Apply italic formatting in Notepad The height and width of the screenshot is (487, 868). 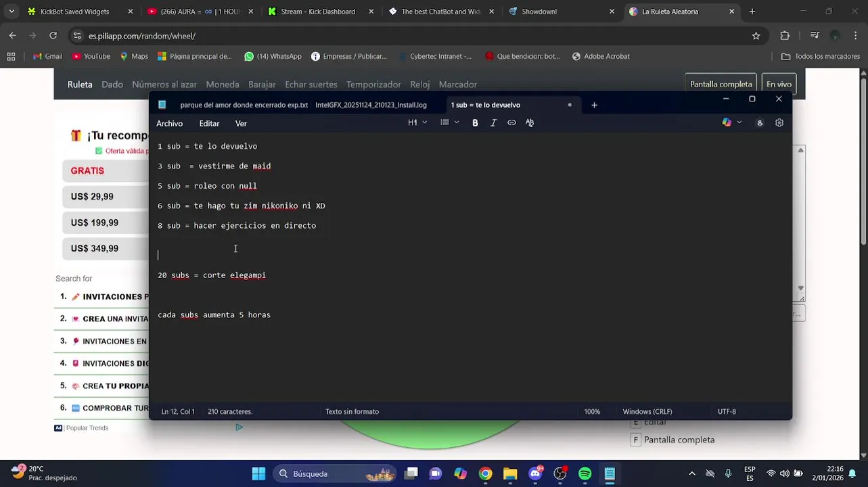493,122
